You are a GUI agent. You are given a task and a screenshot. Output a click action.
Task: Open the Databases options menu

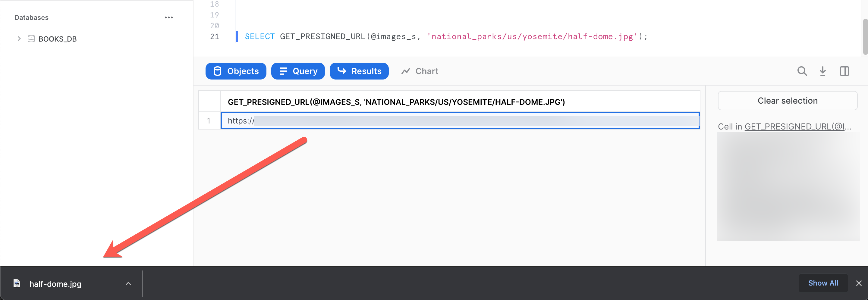point(169,17)
